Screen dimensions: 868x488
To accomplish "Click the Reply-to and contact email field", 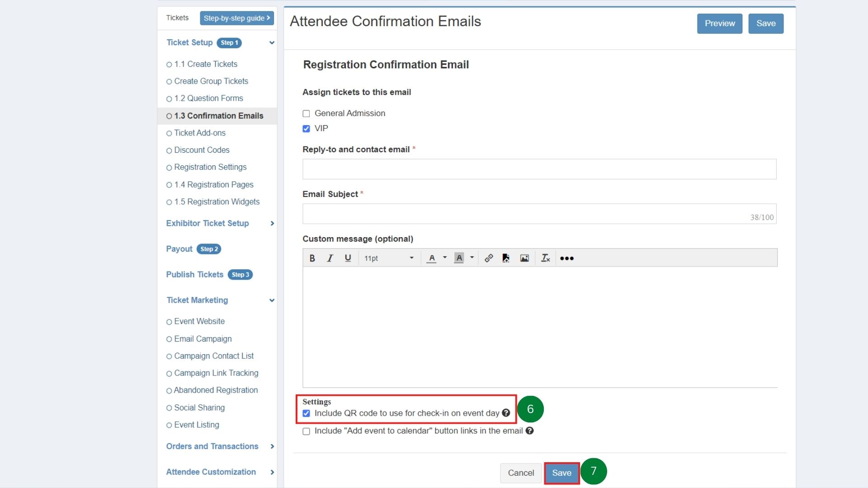I will (x=539, y=169).
